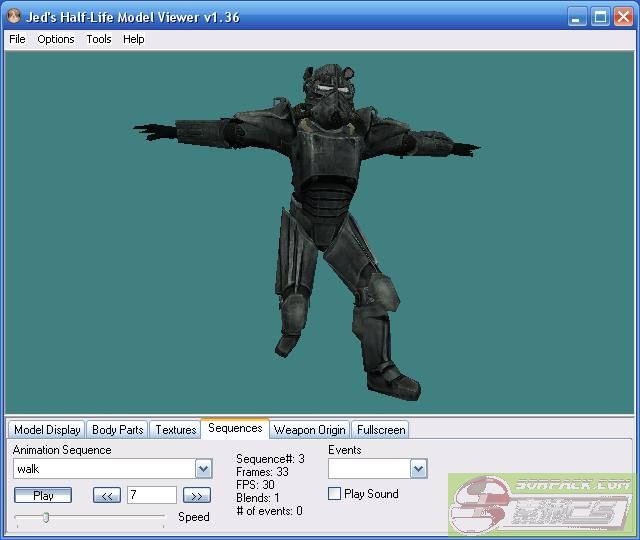
Task: Open the Events dropdown list
Action: 418,469
